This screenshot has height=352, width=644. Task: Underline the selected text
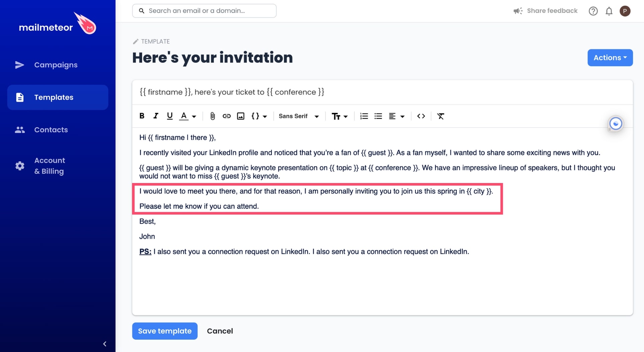pyautogui.click(x=170, y=116)
